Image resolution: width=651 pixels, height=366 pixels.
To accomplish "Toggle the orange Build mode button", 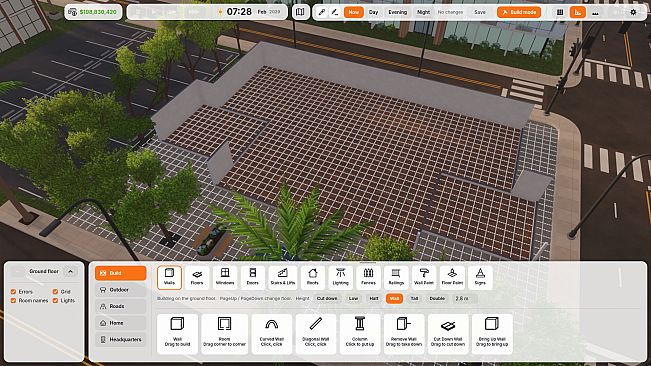I will pyautogui.click(x=519, y=12).
